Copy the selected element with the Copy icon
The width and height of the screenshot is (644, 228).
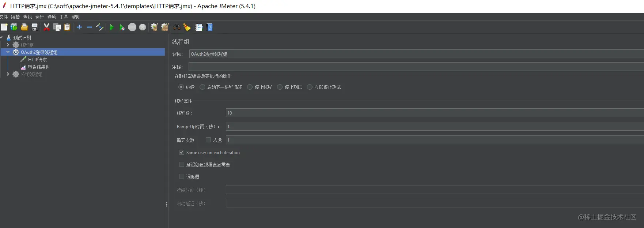click(x=57, y=27)
